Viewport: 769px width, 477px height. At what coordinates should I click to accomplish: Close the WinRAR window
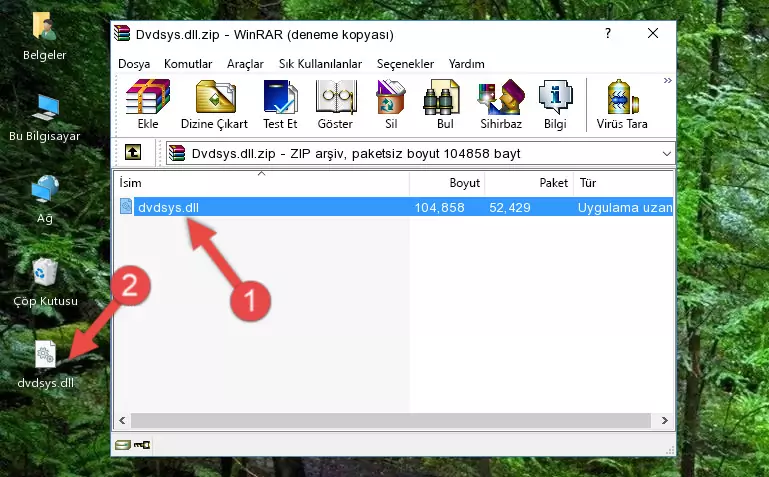(x=653, y=33)
